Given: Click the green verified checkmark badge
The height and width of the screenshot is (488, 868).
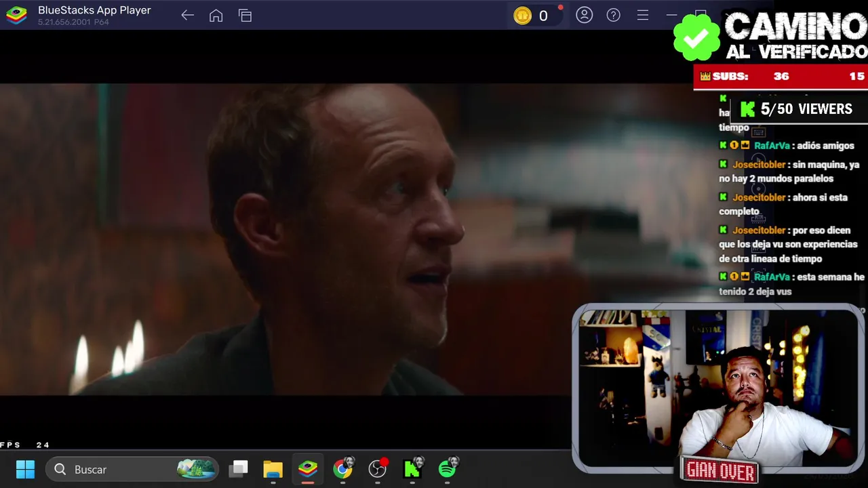Looking at the screenshot, I should (696, 37).
